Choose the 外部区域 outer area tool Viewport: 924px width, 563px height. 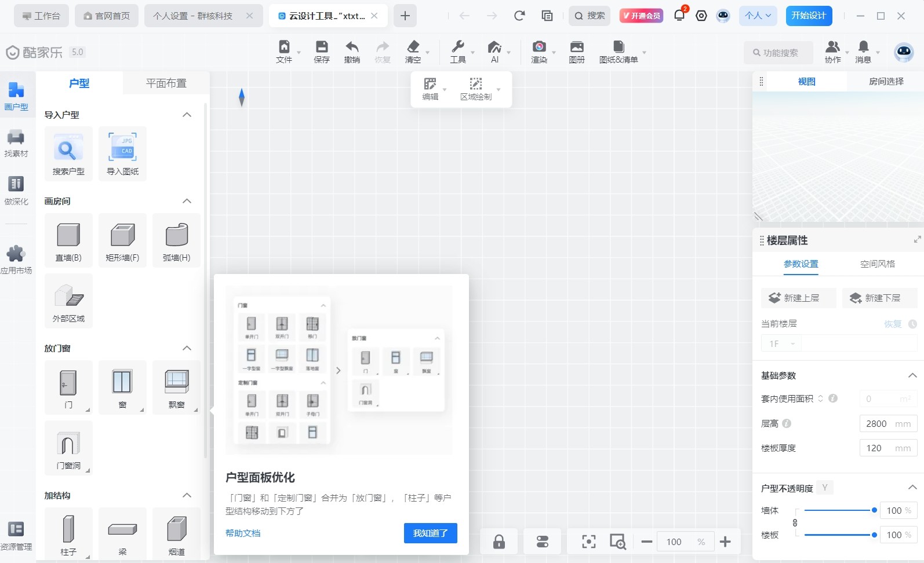click(68, 301)
